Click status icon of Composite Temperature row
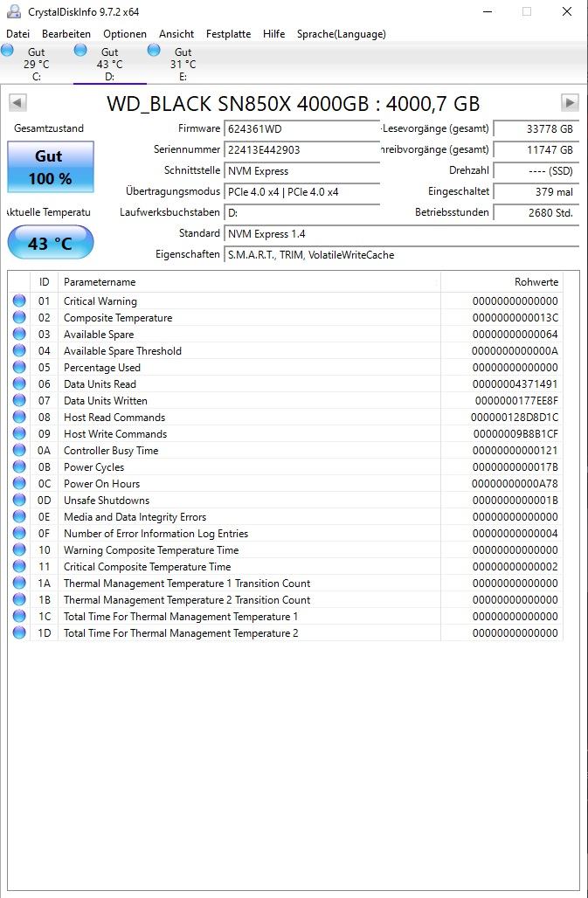588x898 pixels. click(19, 317)
